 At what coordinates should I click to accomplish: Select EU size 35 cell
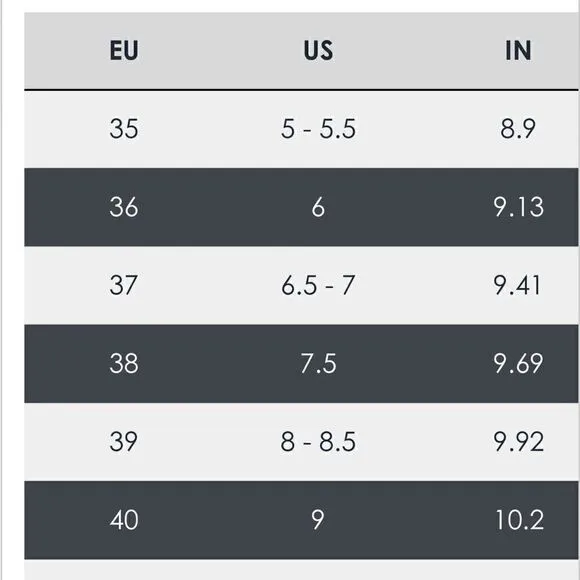(124, 129)
